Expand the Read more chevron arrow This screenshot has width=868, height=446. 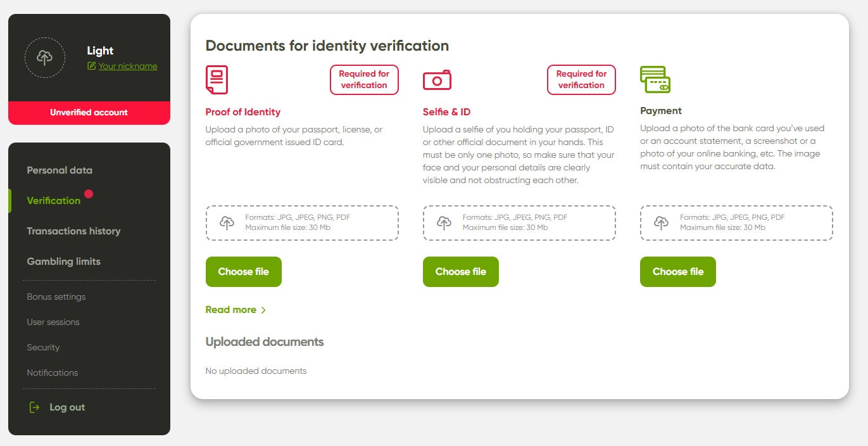pos(263,310)
